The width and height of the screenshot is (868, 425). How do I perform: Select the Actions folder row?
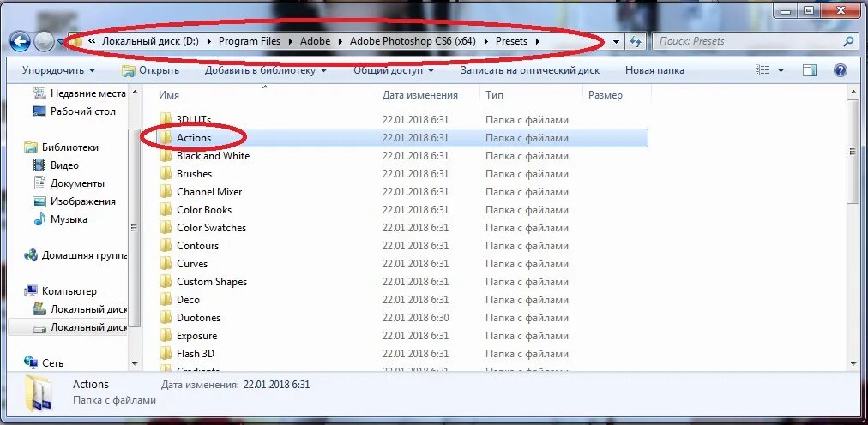click(402, 138)
